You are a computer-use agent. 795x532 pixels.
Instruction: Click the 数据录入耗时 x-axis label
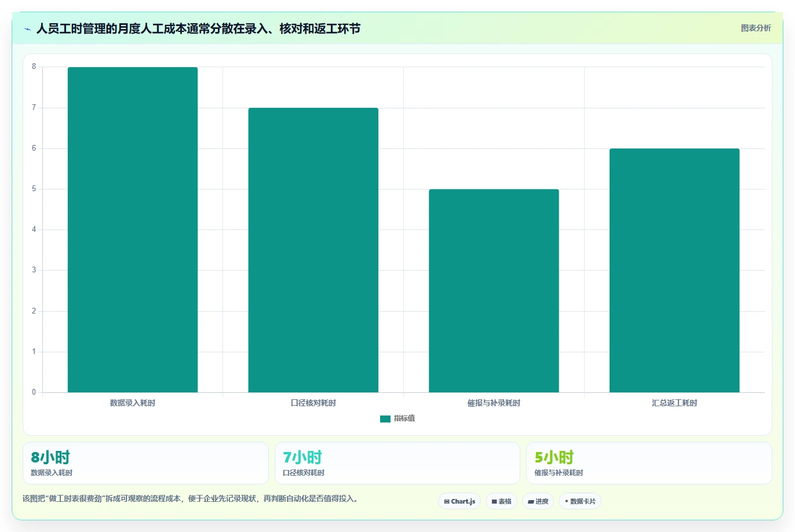tap(133, 403)
